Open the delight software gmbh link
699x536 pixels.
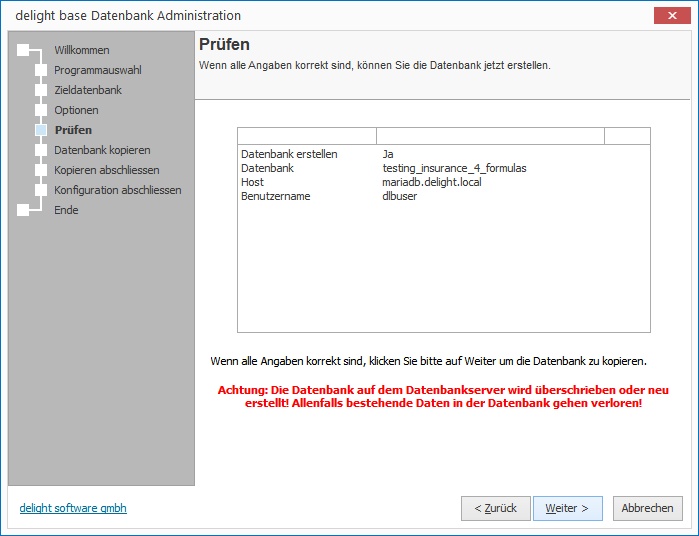point(73,508)
